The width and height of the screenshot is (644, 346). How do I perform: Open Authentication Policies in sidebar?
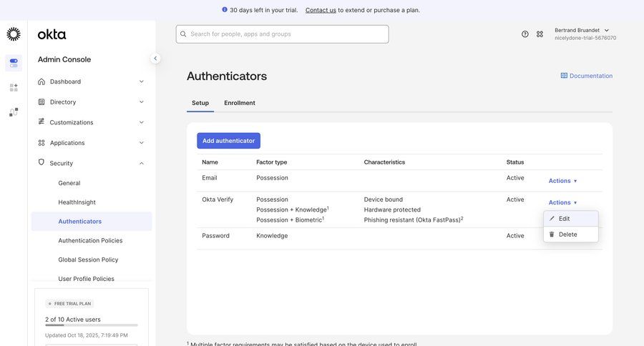(x=90, y=240)
